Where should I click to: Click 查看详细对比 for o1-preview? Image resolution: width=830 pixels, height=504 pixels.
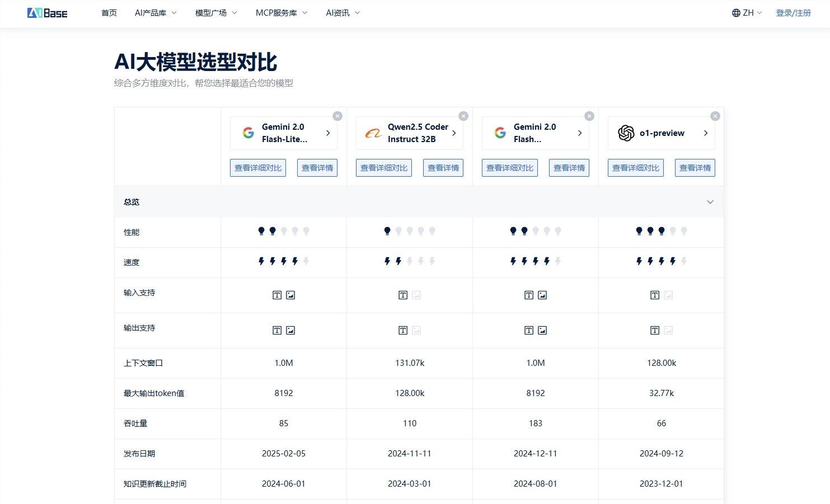click(636, 168)
